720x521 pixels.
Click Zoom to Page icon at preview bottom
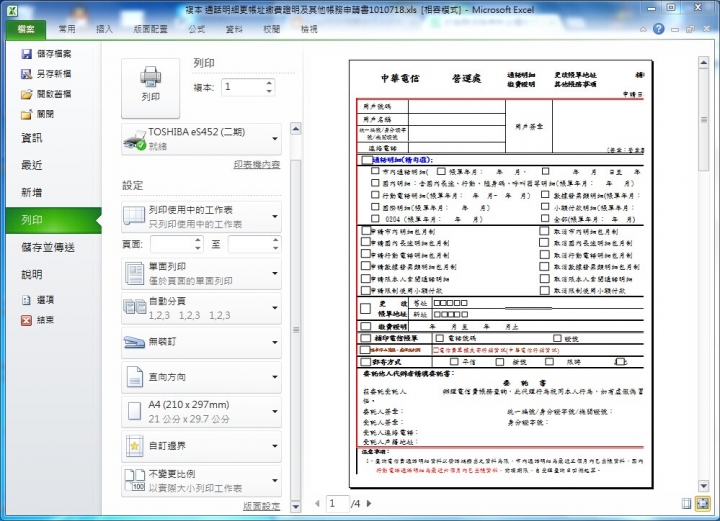click(x=703, y=504)
